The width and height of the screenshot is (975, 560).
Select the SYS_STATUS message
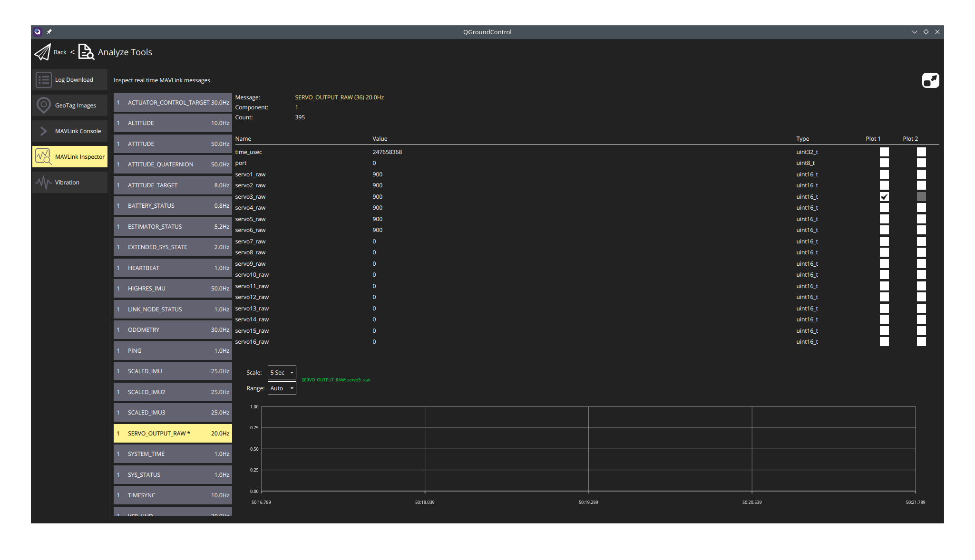[x=173, y=475]
